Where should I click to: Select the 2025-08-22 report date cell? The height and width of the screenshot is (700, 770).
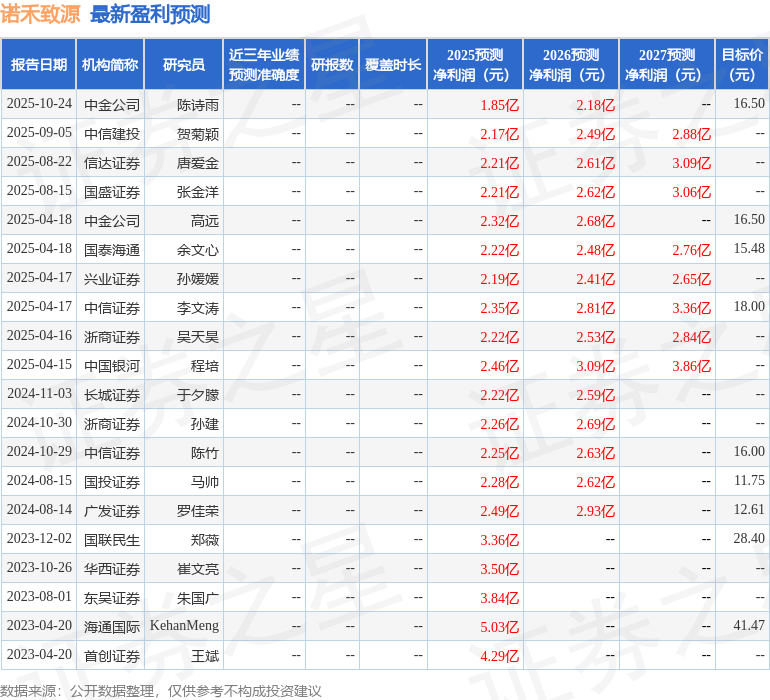point(39,162)
